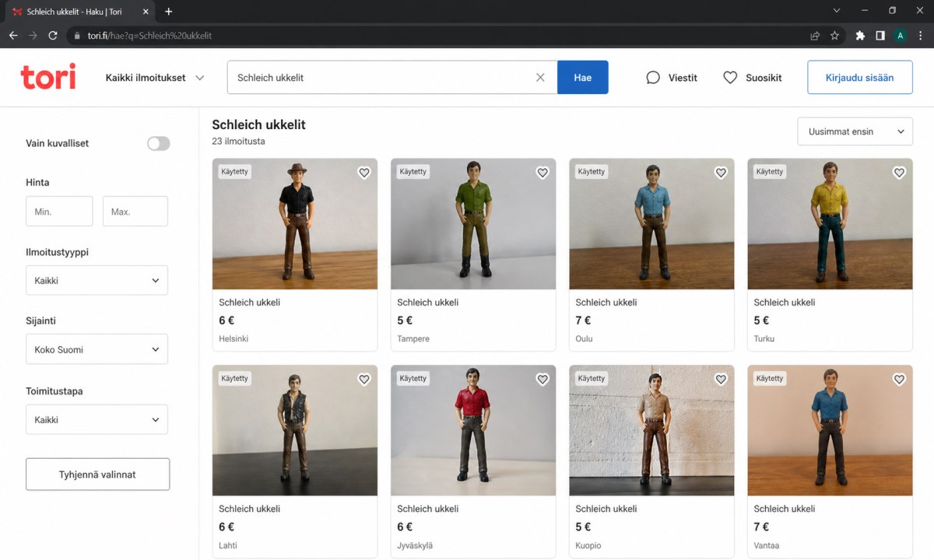The width and height of the screenshot is (934, 560).
Task: Click the Kuopio location text
Action: coord(588,546)
